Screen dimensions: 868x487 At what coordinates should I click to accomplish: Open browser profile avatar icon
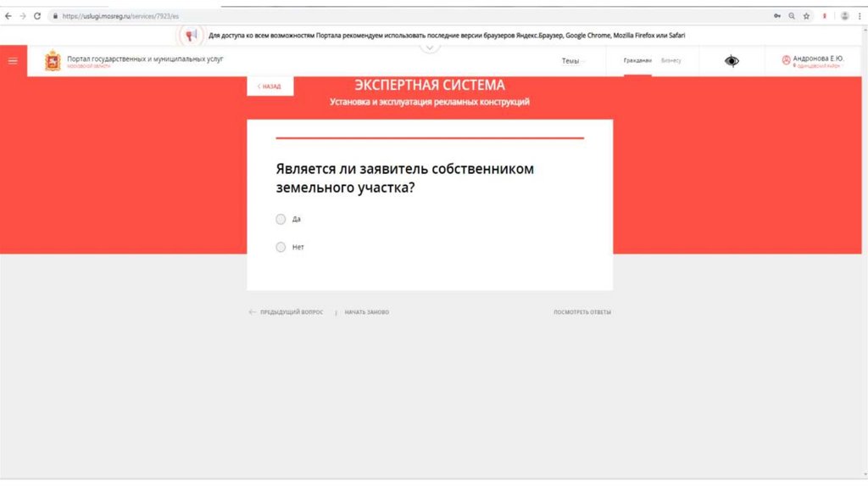point(845,16)
